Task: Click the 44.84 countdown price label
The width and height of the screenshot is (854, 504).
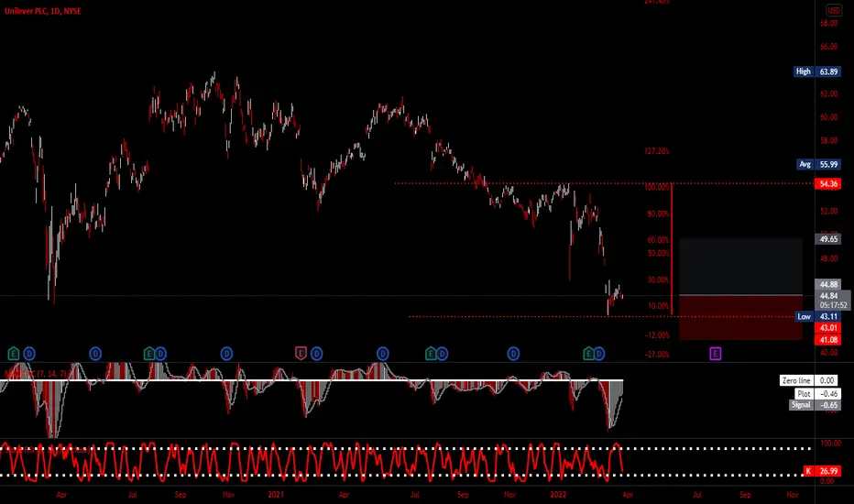Action: (x=832, y=301)
